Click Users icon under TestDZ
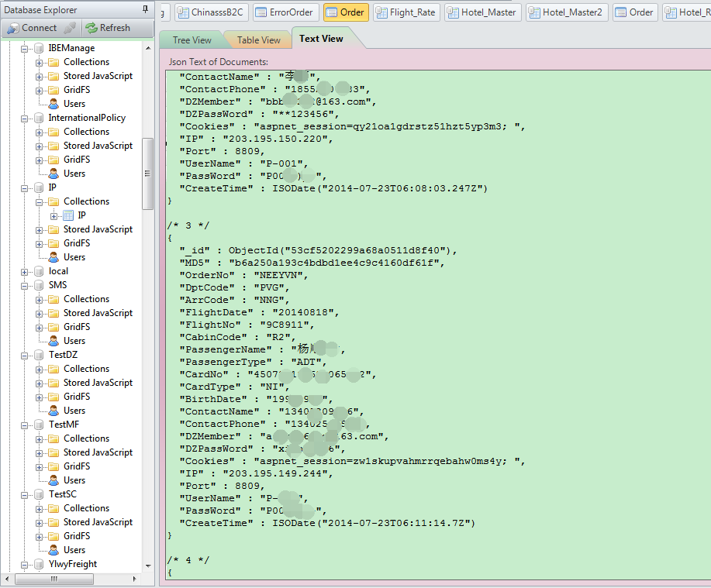Viewport: 711px width, 588px height. (x=53, y=411)
